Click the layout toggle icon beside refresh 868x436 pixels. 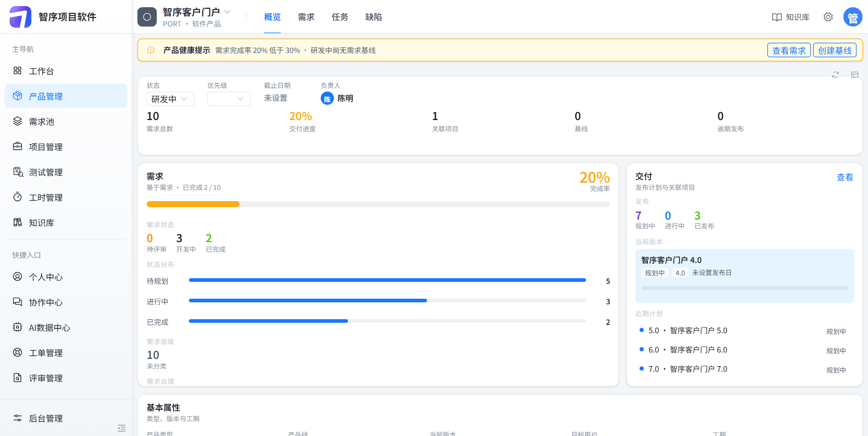pyautogui.click(x=855, y=75)
